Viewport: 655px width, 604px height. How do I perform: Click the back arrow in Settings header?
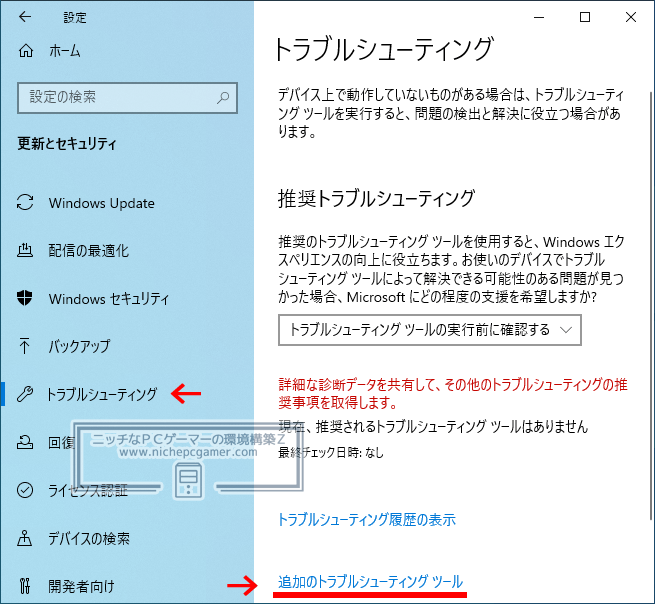[x=25, y=17]
